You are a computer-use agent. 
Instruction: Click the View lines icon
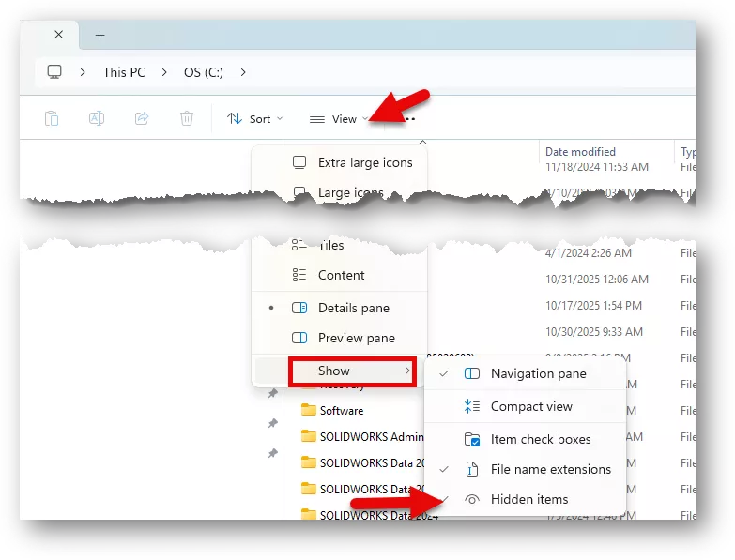[317, 118]
